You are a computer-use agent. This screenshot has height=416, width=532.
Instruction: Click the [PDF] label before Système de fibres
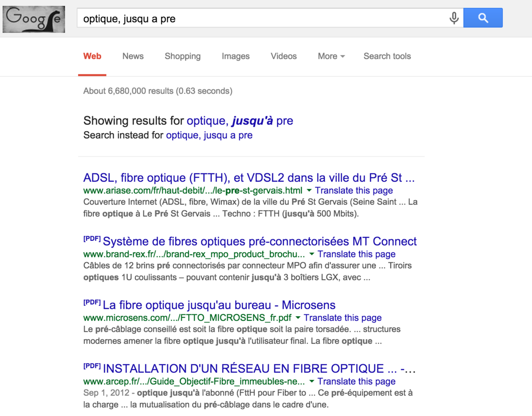92,239
